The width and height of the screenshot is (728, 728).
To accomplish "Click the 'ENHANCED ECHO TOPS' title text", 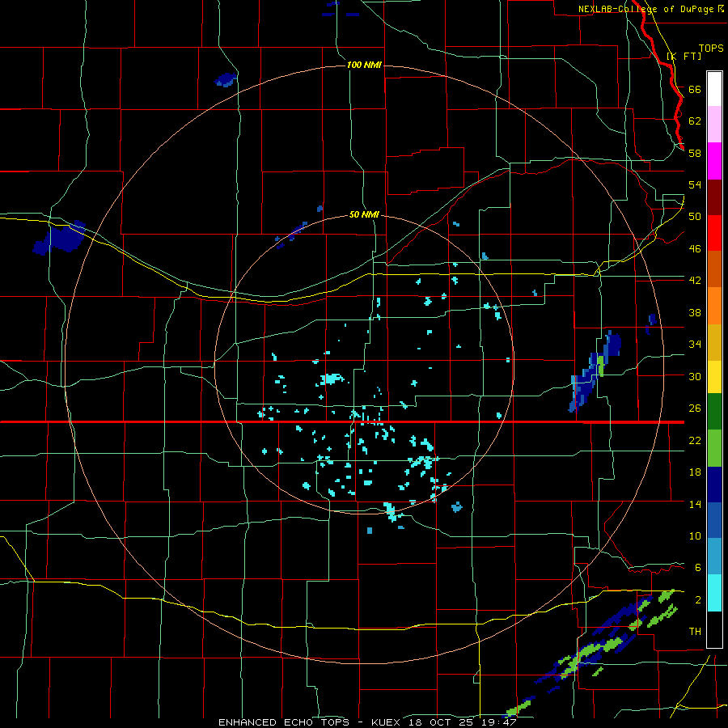I will pos(284,722).
